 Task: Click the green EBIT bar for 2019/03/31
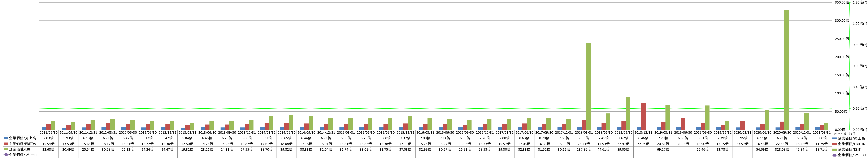point(668,117)
